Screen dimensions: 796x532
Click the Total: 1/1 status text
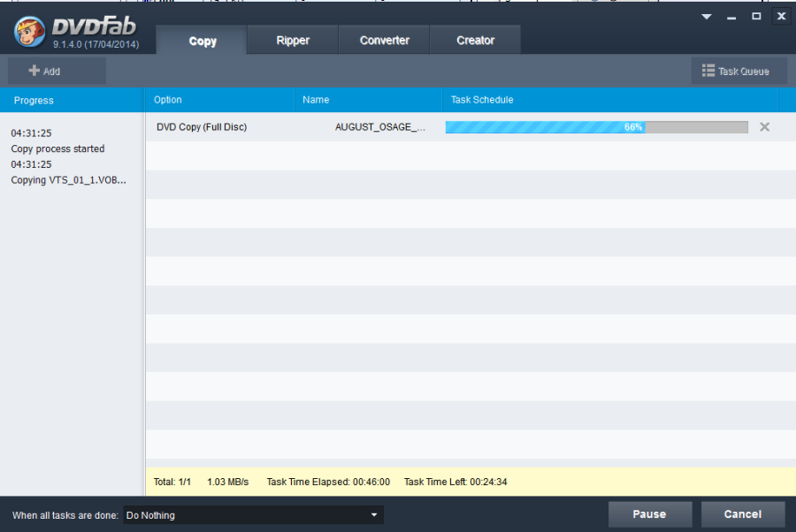pyautogui.click(x=172, y=482)
